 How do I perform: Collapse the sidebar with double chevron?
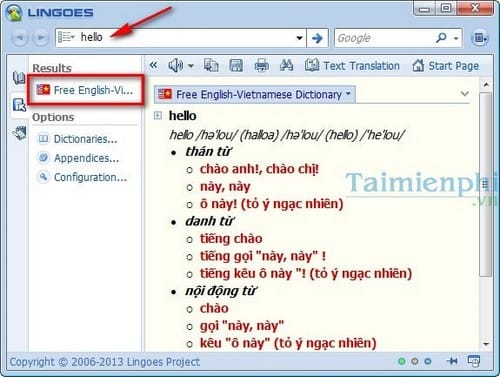tap(153, 65)
